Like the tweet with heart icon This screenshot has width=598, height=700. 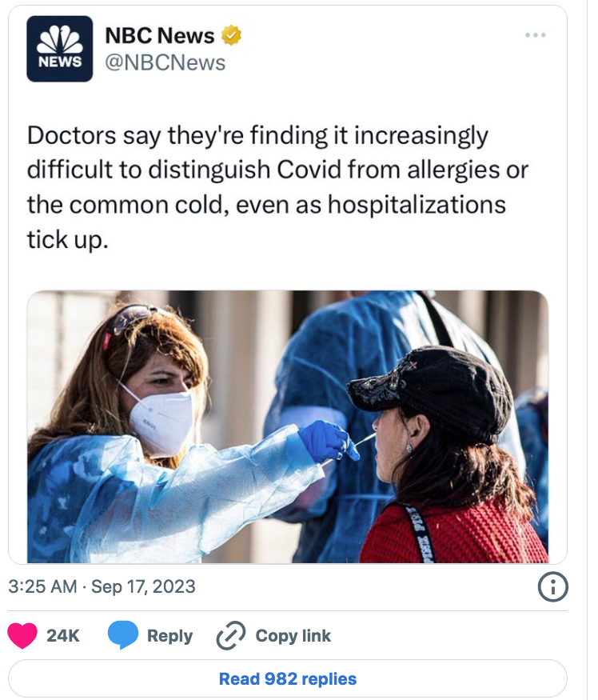click(22, 635)
